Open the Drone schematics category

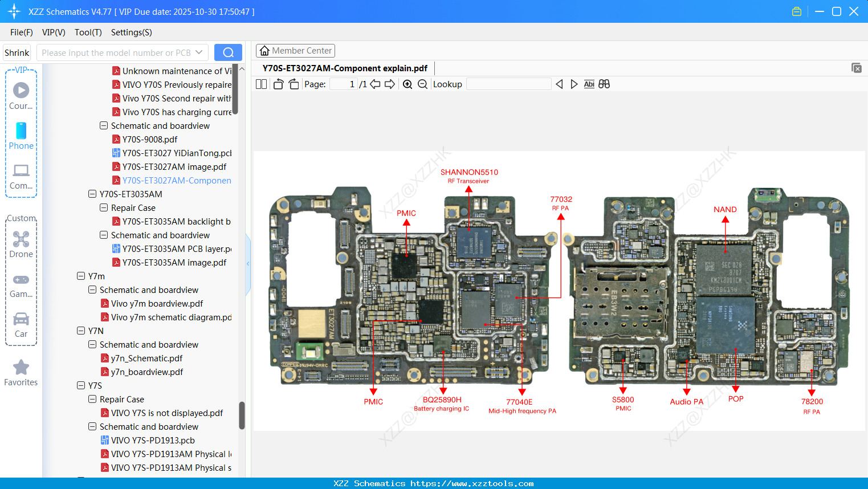tap(21, 244)
